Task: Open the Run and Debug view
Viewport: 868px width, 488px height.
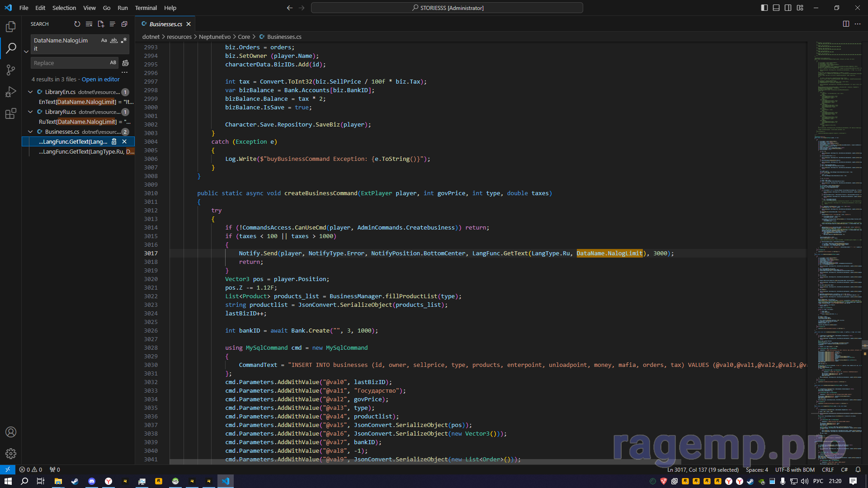Action: pyautogui.click(x=11, y=92)
